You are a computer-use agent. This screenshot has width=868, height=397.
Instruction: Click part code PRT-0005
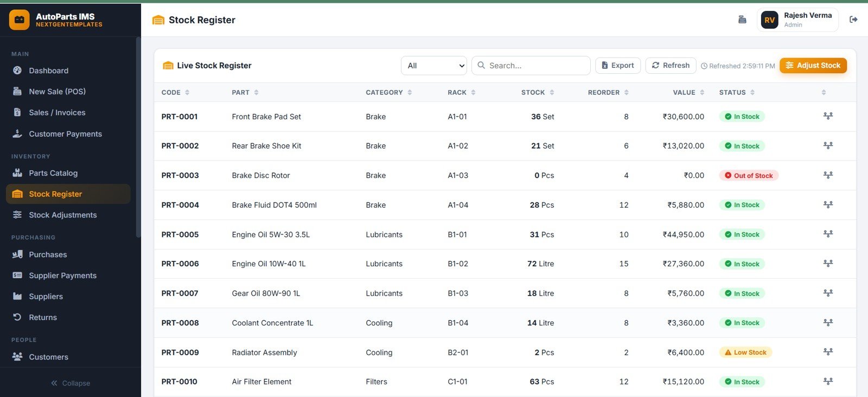pos(180,234)
